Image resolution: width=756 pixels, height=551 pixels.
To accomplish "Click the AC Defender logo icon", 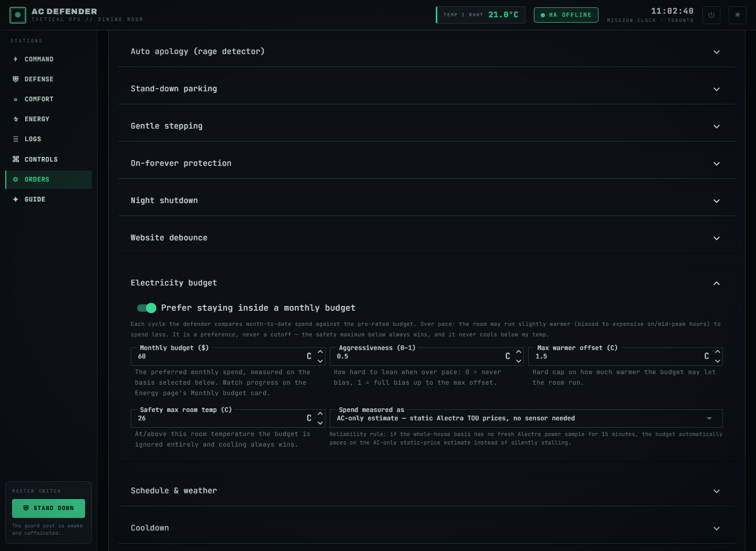I will click(18, 15).
